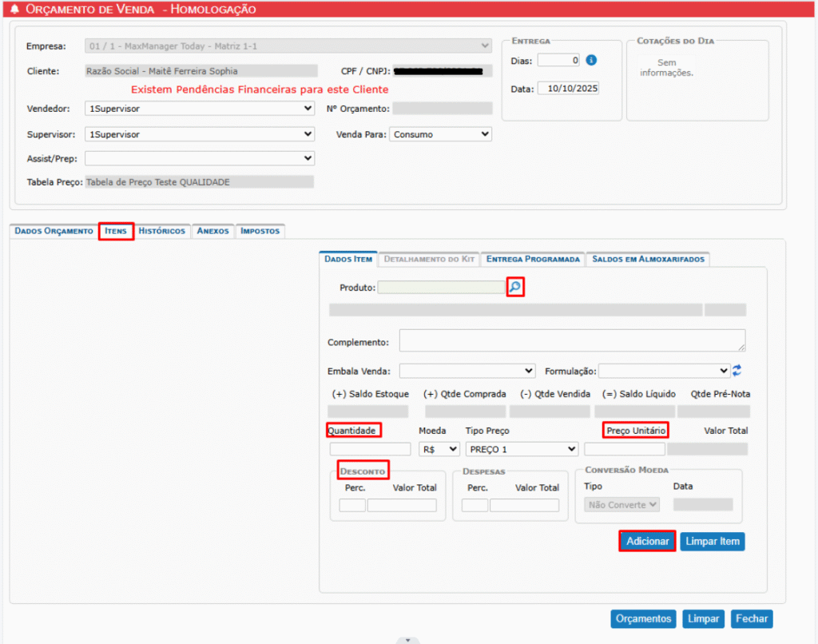This screenshot has width=818, height=644.
Task: Select a currency in the Moeda dropdown
Action: 439,449
